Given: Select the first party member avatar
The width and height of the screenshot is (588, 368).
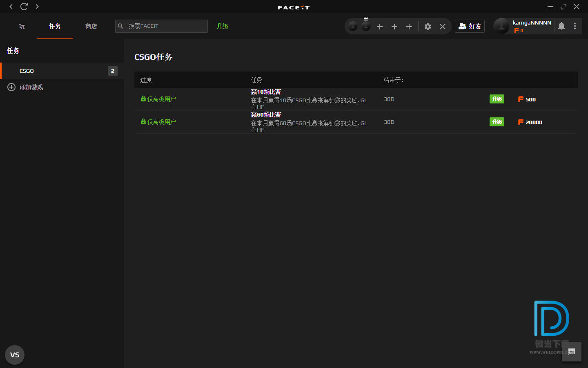Looking at the screenshot, I should coord(353,27).
